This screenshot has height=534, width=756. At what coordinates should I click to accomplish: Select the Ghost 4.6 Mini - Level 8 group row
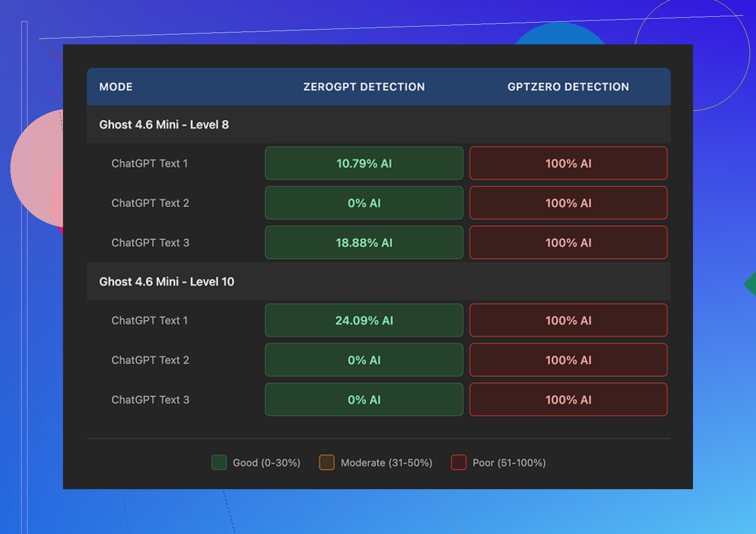pyautogui.click(x=164, y=125)
